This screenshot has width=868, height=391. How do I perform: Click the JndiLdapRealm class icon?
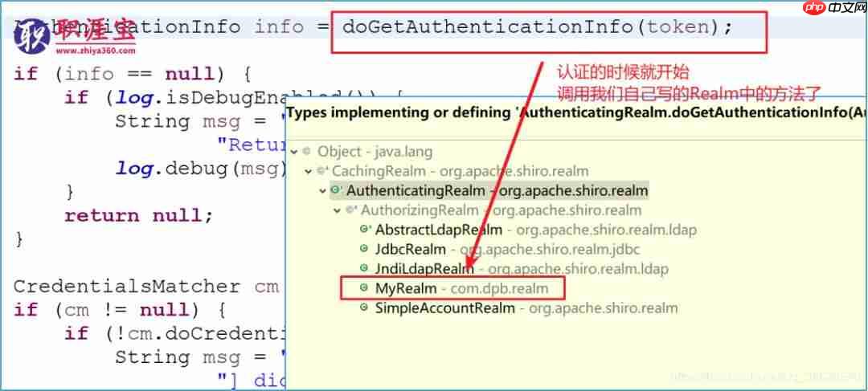(364, 268)
